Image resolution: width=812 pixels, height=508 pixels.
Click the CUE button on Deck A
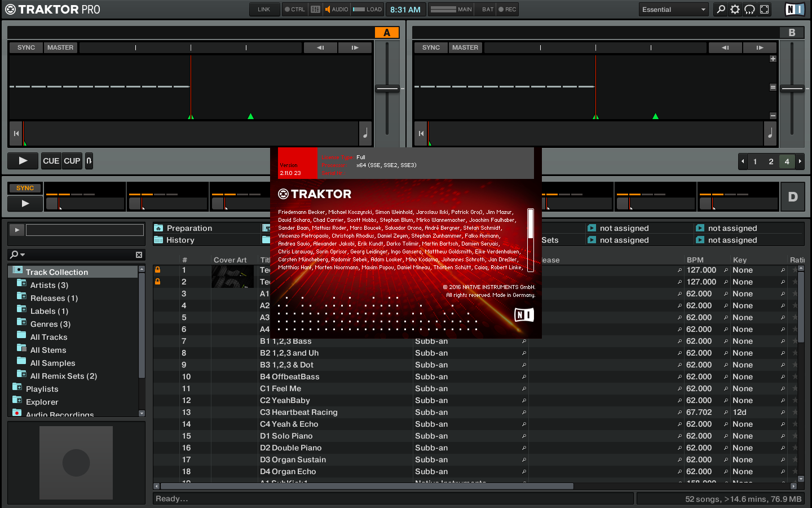pyautogui.click(x=51, y=161)
